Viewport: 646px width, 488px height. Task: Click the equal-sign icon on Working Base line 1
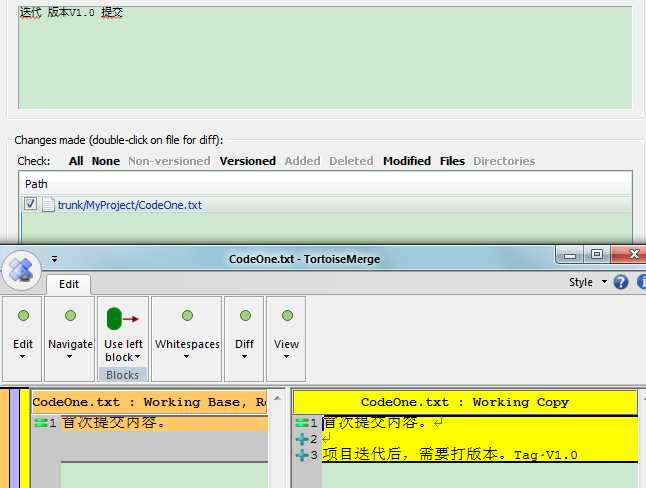coord(40,422)
